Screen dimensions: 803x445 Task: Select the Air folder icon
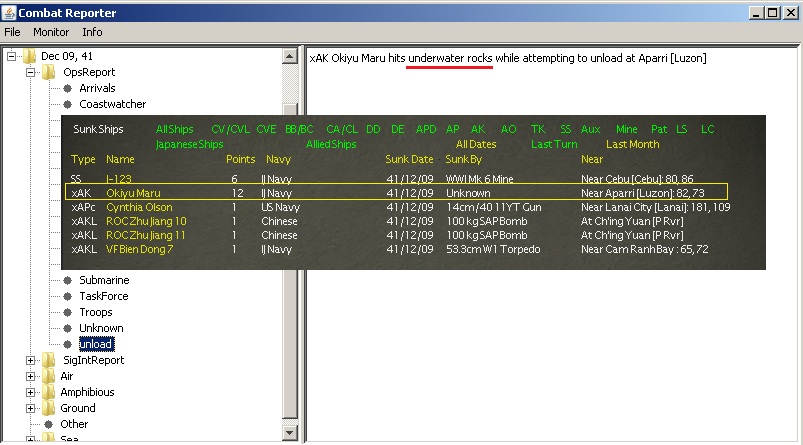(49, 376)
